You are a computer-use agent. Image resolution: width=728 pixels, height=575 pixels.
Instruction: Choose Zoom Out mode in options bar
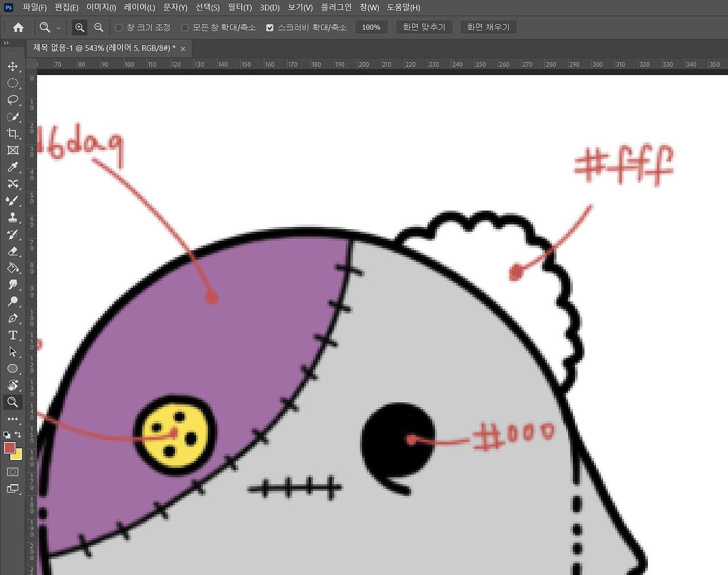(98, 27)
